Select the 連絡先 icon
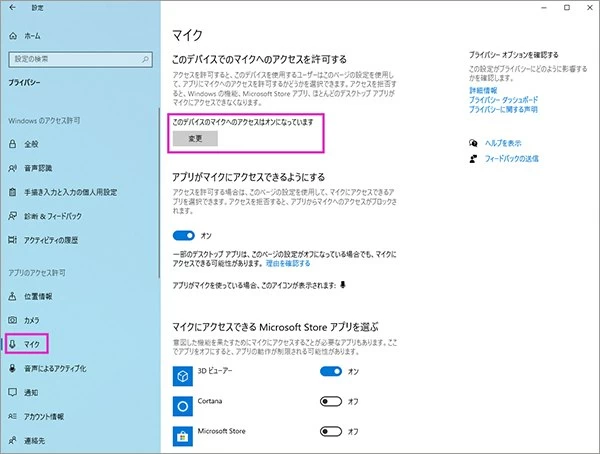This screenshot has width=600, height=454. point(13,440)
